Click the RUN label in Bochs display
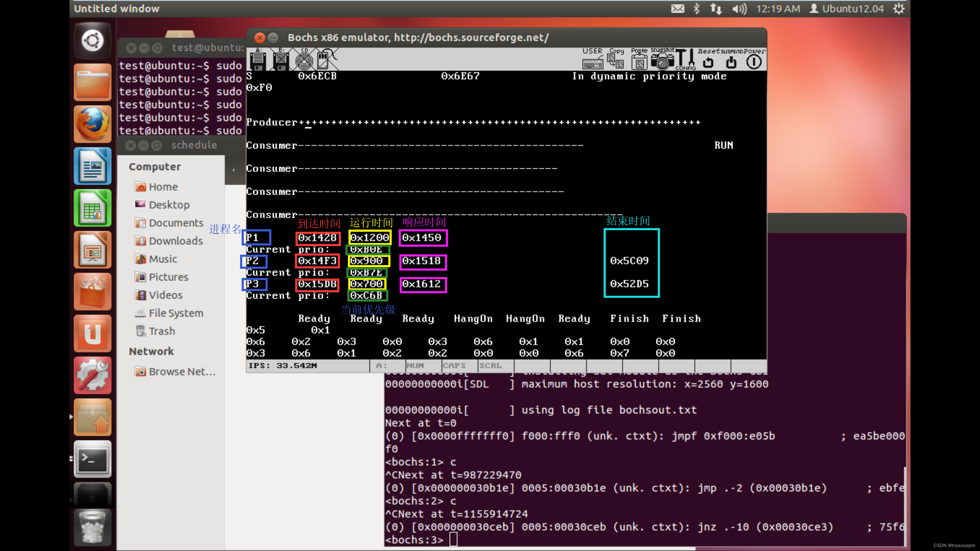 (x=724, y=145)
